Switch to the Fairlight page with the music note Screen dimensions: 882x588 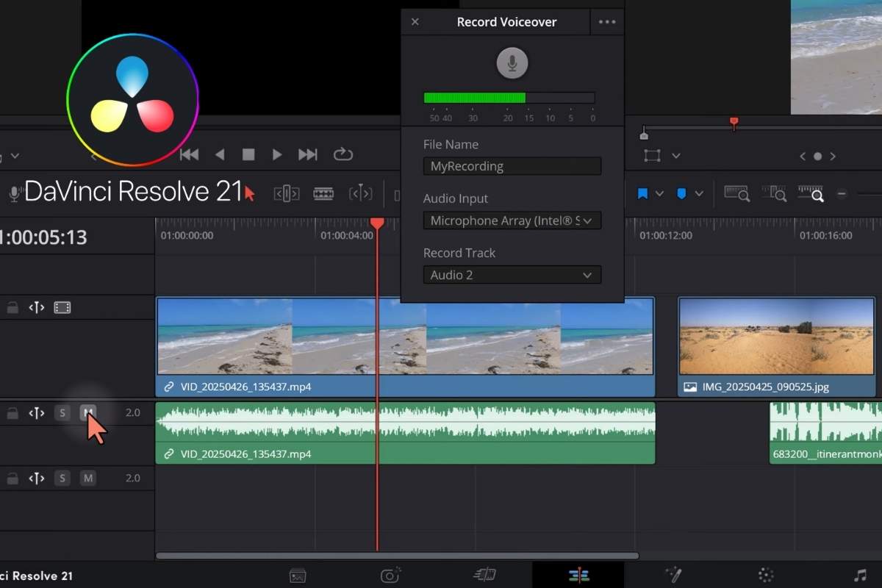[860, 576]
